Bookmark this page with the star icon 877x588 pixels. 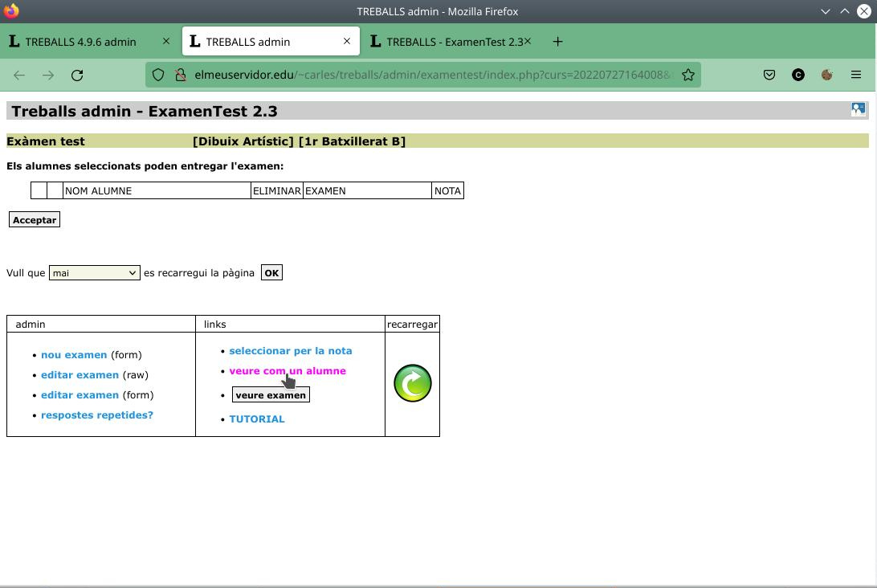tap(688, 75)
